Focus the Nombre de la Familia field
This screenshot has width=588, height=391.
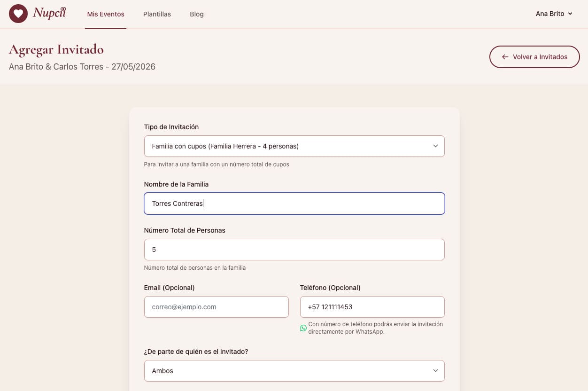tap(294, 203)
